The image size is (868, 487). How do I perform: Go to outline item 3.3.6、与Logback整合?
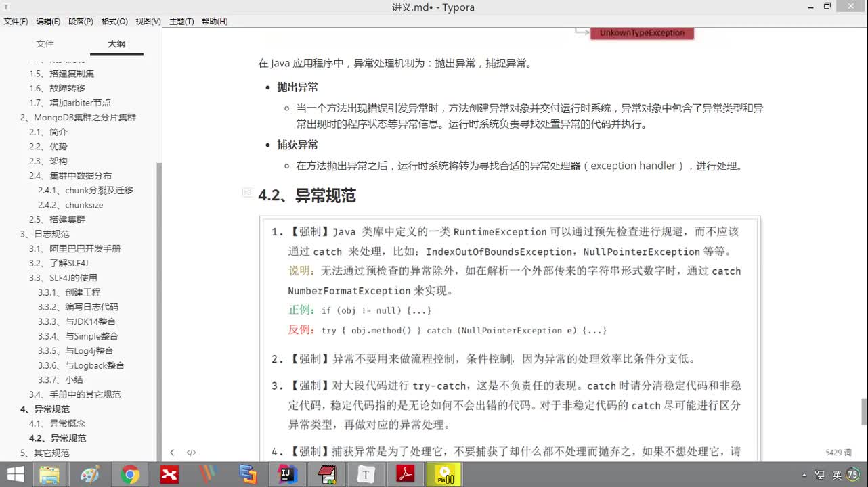[81, 365]
